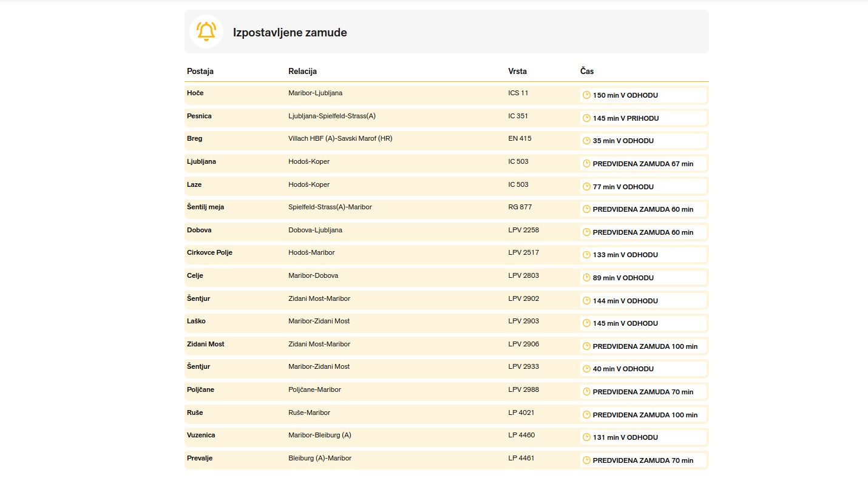This screenshot has height=495, width=868.
Task: Click clock icon in Prevalje row
Action: coord(586,460)
